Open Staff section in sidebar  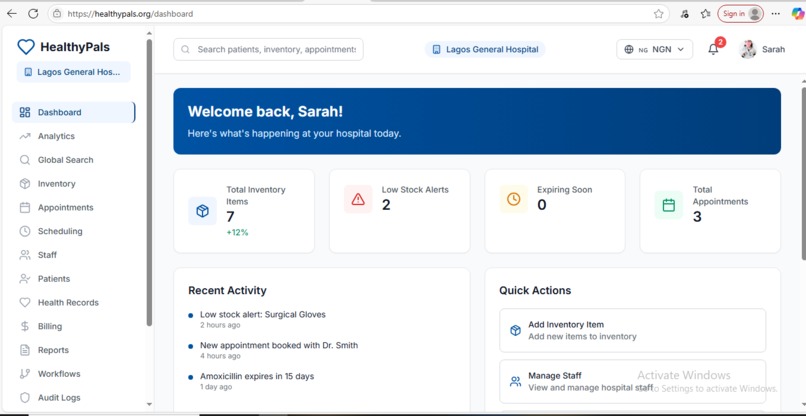click(74, 255)
